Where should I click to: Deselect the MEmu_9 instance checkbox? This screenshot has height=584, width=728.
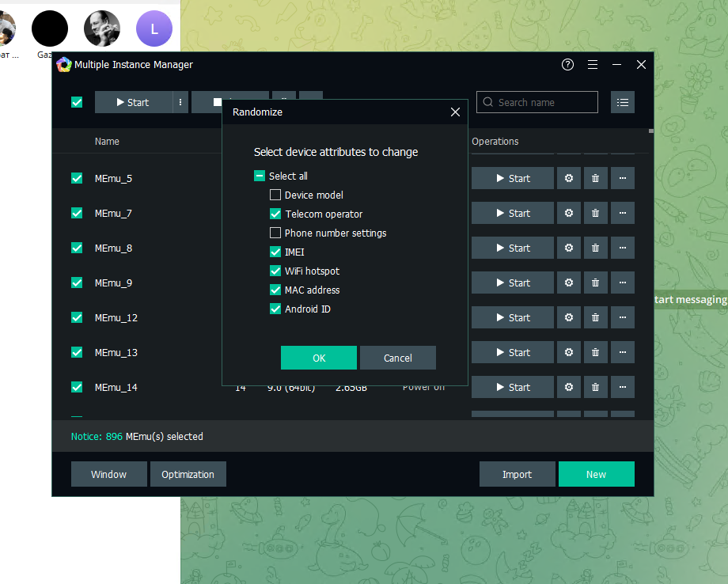77,283
